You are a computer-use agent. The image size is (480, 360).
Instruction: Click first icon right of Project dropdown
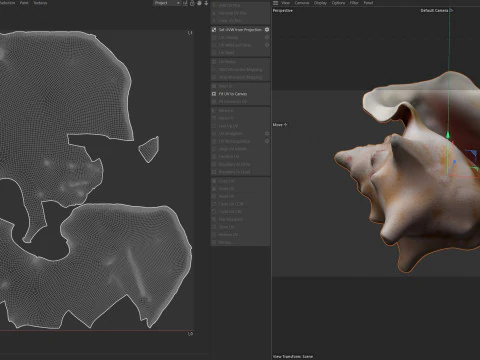185,3
